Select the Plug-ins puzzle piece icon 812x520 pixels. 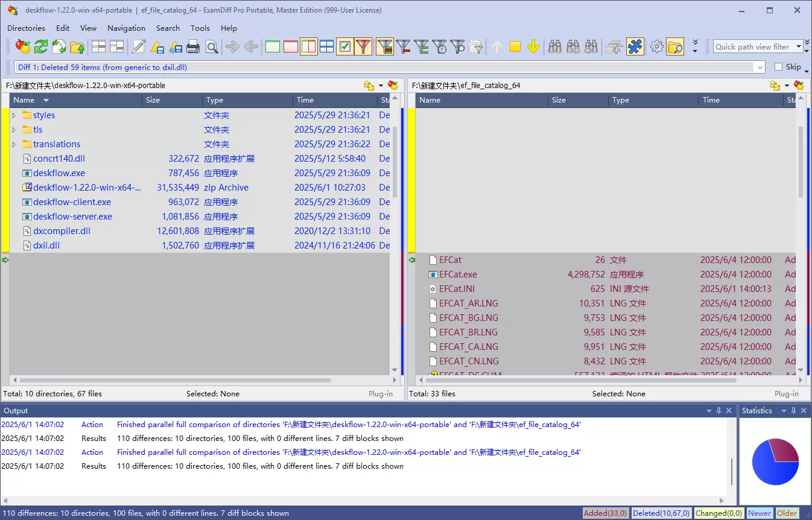coord(635,46)
